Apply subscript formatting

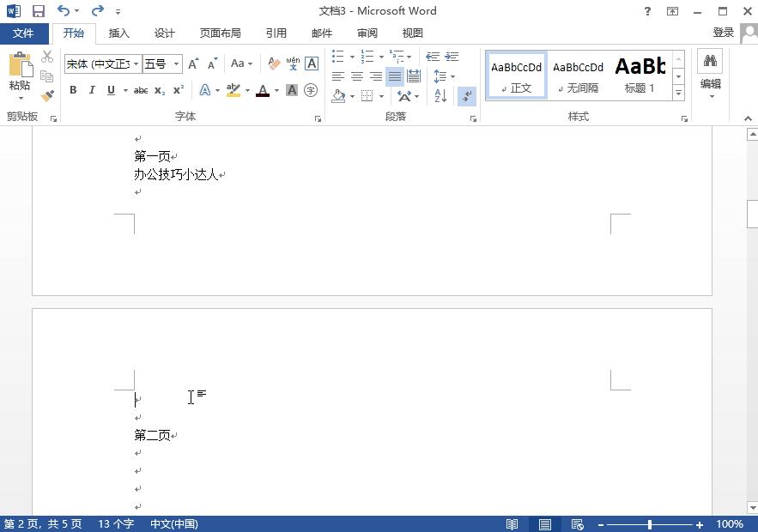click(x=158, y=89)
